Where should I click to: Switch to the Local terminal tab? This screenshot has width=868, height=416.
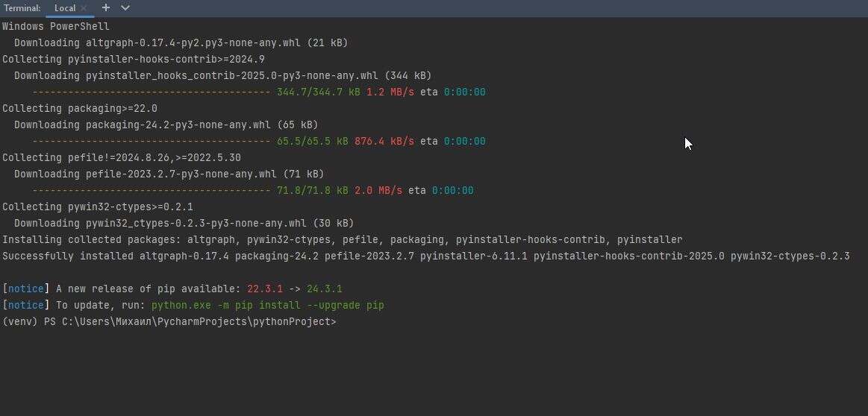click(x=65, y=8)
